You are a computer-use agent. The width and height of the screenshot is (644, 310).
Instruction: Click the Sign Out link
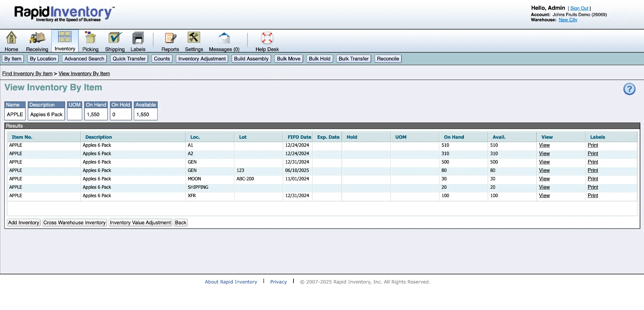click(x=579, y=8)
